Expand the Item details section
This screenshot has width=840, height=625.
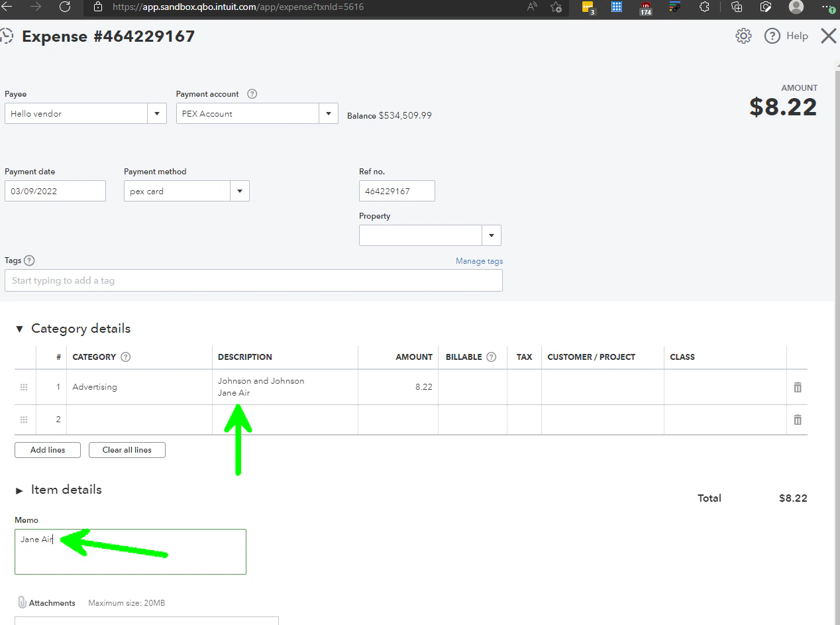click(x=19, y=490)
